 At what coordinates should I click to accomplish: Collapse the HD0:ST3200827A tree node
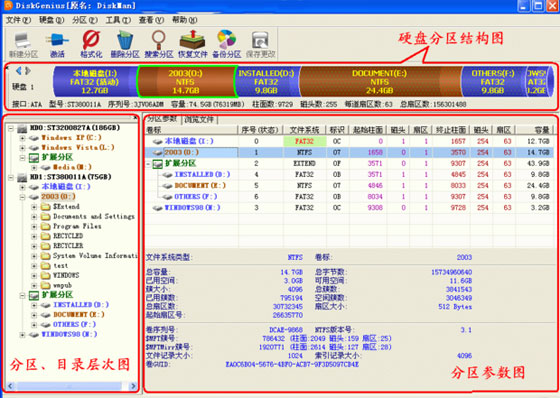(x=11, y=128)
